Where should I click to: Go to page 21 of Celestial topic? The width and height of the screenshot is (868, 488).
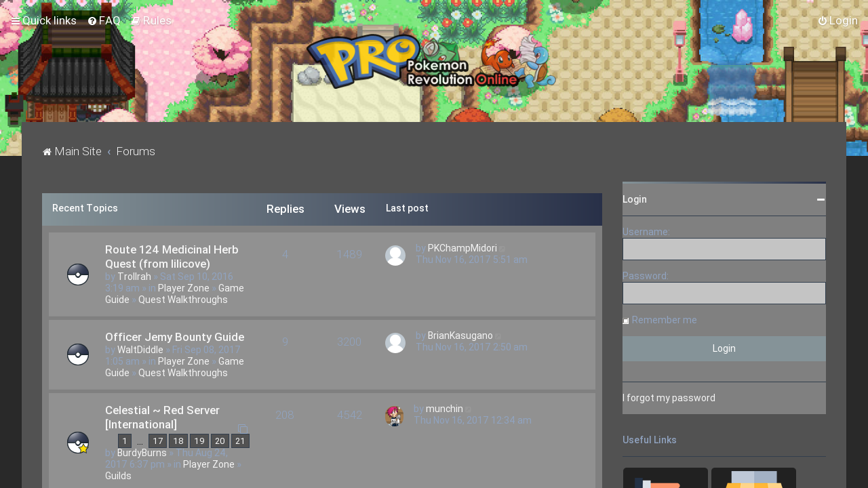pyautogui.click(x=240, y=441)
